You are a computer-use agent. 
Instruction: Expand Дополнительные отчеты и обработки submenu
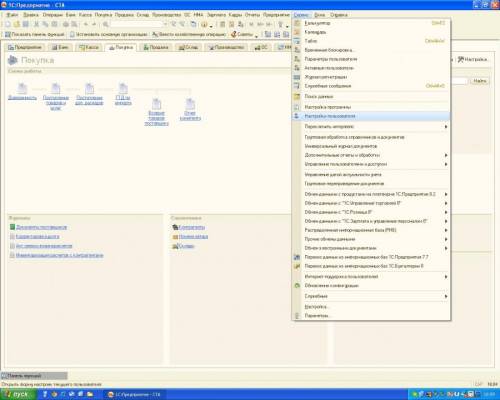pos(371,155)
